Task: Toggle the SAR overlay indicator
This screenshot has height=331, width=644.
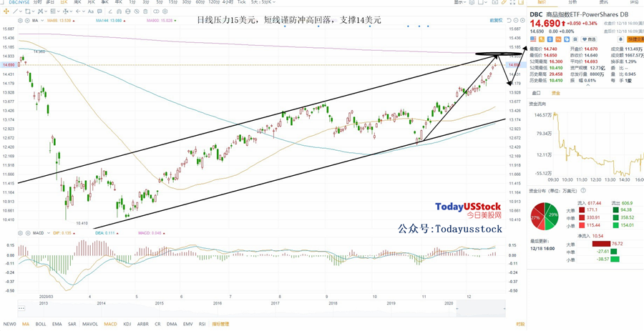Action: coord(72,324)
